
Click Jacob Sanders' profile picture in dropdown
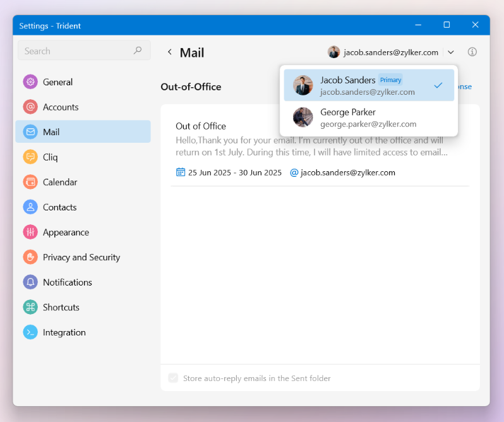[303, 85]
